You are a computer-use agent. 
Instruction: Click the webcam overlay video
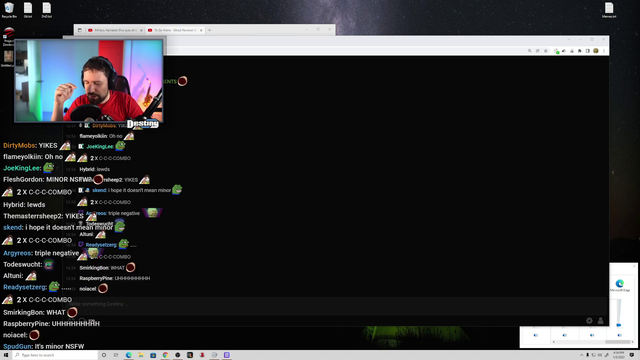tap(89, 80)
